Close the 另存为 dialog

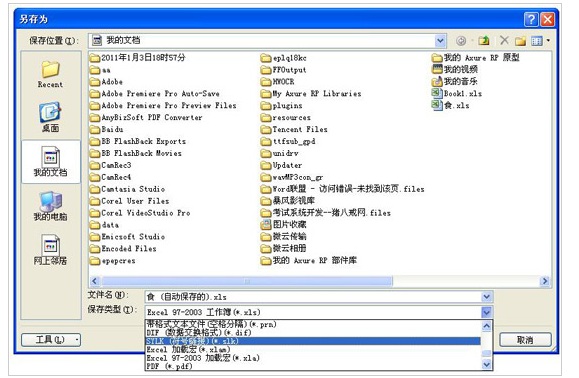pyautogui.click(x=548, y=19)
